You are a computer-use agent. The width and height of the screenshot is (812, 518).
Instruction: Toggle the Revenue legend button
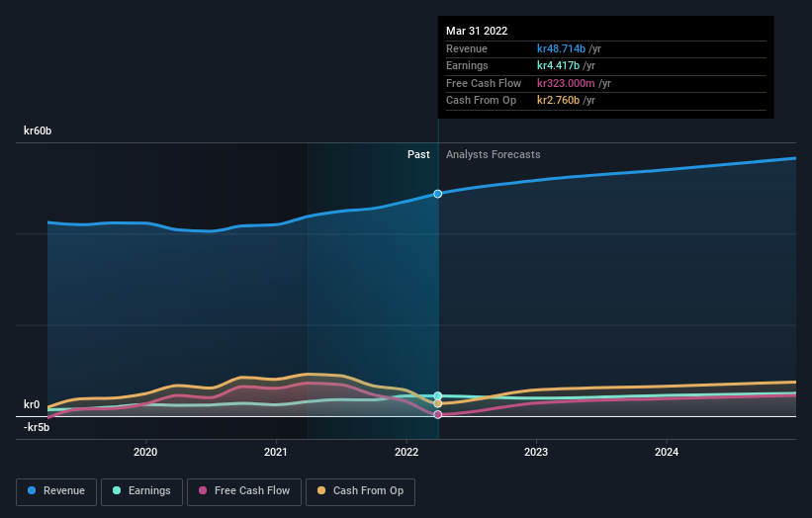pos(56,491)
